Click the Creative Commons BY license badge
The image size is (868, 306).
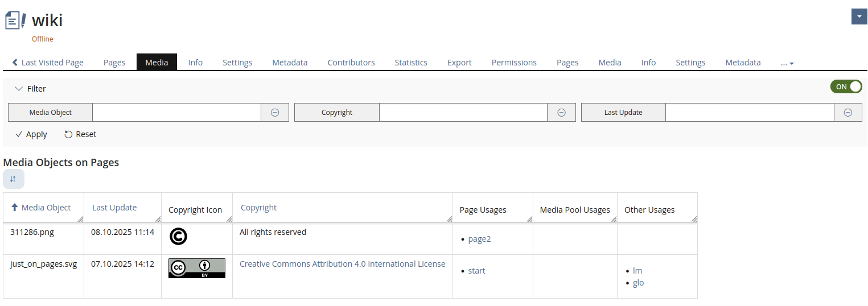(x=196, y=268)
